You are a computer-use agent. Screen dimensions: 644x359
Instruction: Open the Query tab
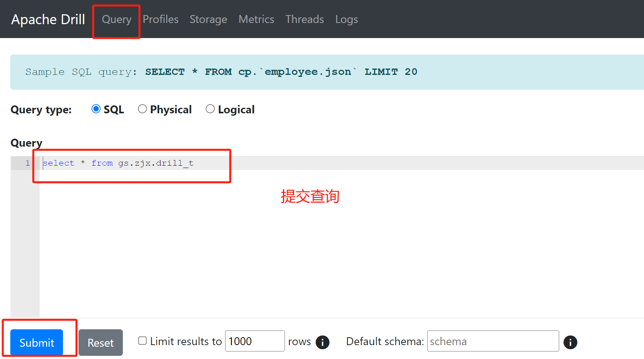click(116, 19)
